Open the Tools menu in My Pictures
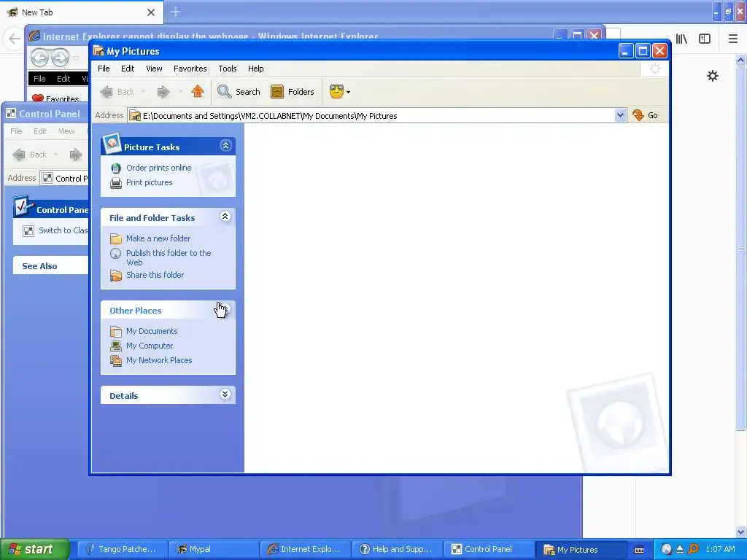The width and height of the screenshot is (747, 560). coord(228,69)
